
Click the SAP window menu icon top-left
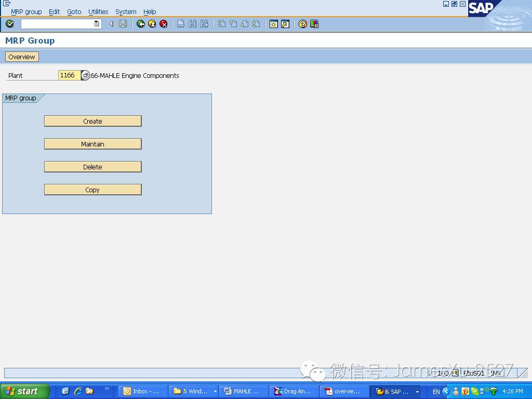6,4
